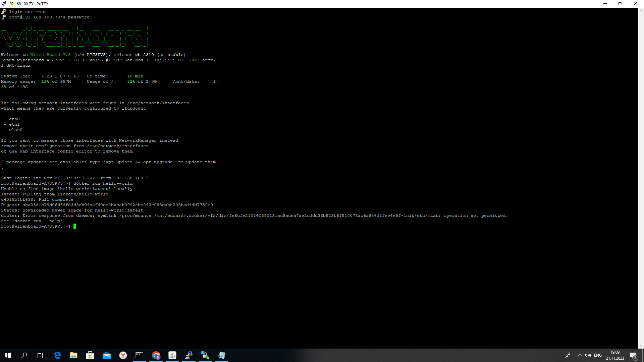Switch to the notepad-style app on the taskbar
The height and width of the screenshot is (362, 644).
222,355
